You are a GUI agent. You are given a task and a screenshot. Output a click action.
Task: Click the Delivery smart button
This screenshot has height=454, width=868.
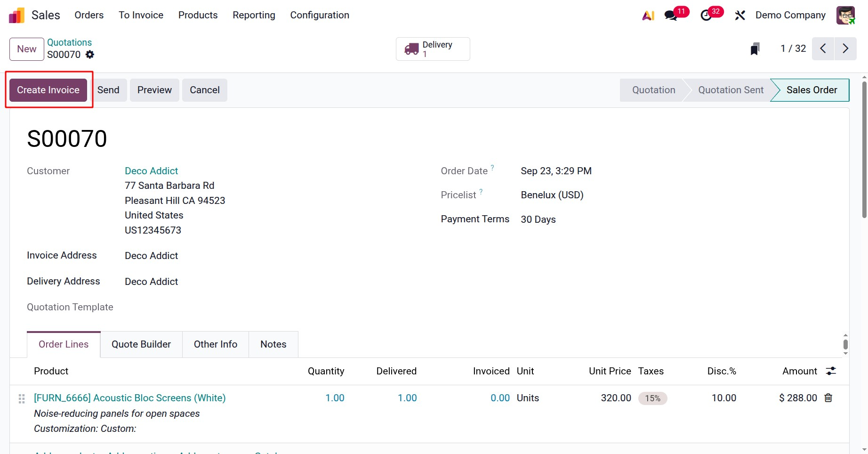(433, 49)
